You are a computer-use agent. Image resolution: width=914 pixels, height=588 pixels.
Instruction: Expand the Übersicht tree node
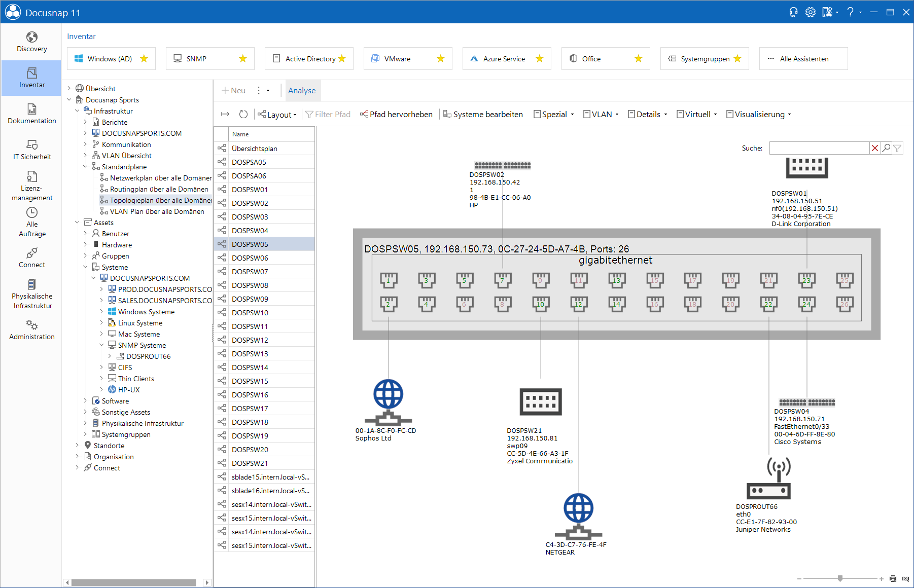69,89
